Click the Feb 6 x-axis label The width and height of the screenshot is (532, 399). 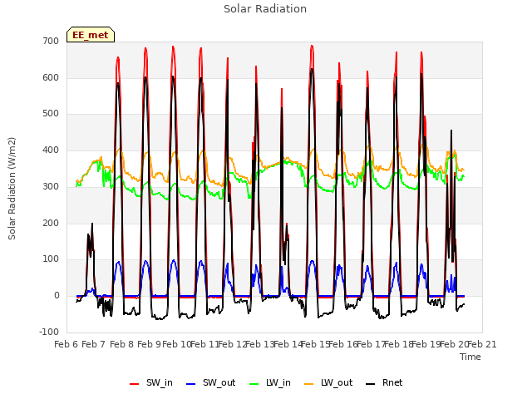point(66,344)
